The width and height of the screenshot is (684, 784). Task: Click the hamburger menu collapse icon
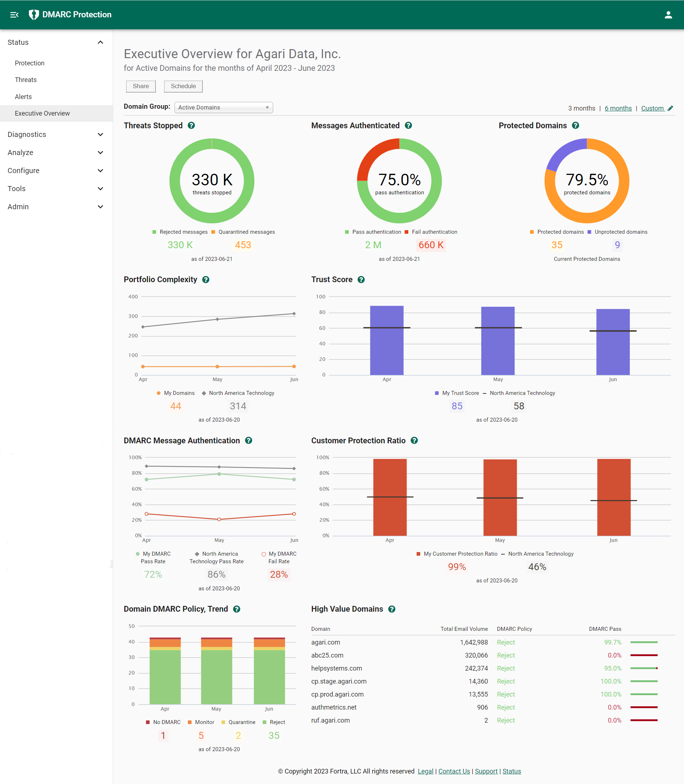14,14
